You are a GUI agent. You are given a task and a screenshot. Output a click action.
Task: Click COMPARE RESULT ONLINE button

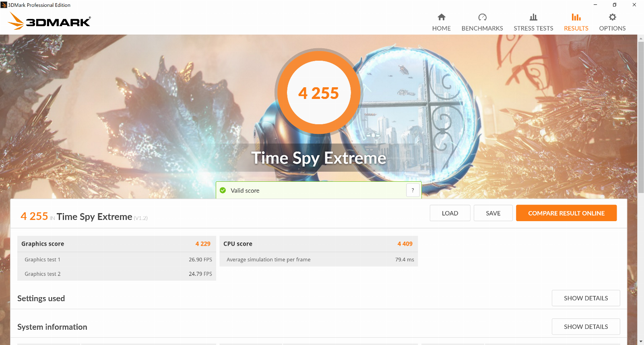pyautogui.click(x=566, y=213)
